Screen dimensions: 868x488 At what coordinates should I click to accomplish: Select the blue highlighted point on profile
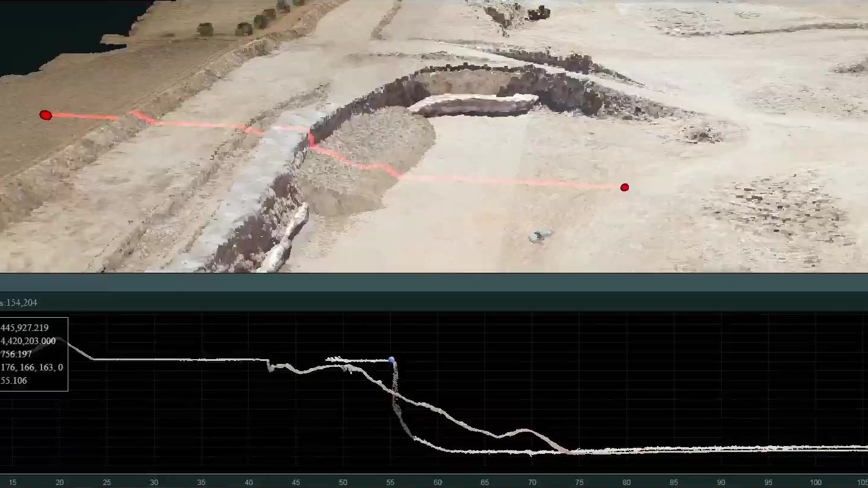pos(391,360)
